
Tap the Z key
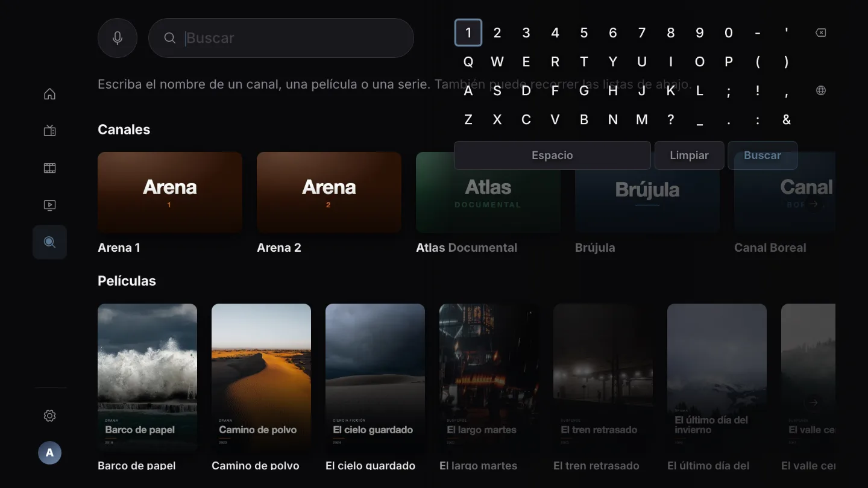point(468,119)
